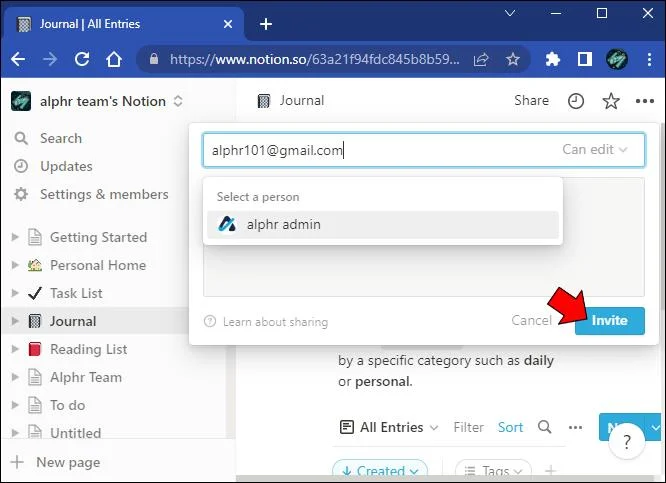Open a new browser tab
Image resolution: width=666 pixels, height=483 pixels.
click(x=266, y=24)
